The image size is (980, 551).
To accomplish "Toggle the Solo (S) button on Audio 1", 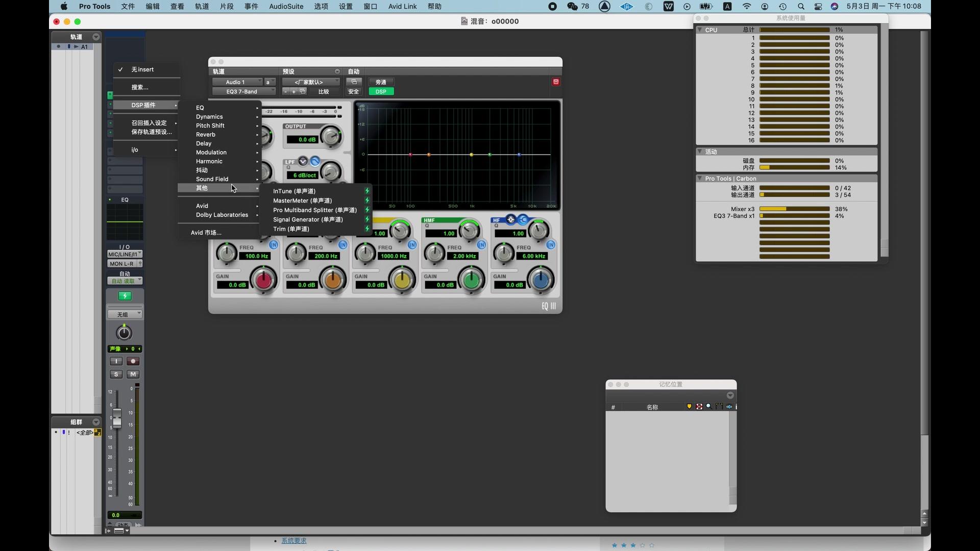I will 116,374.
